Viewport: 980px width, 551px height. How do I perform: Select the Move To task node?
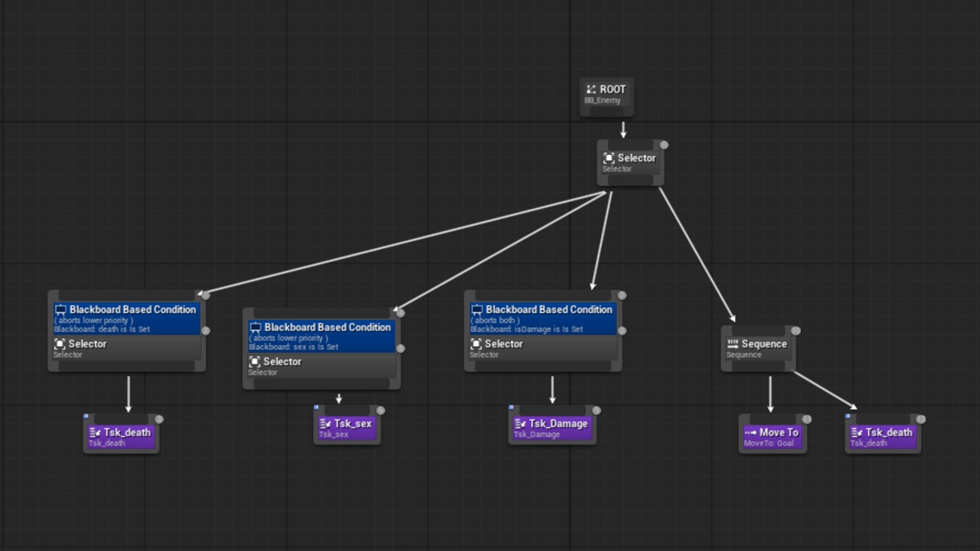click(x=772, y=436)
